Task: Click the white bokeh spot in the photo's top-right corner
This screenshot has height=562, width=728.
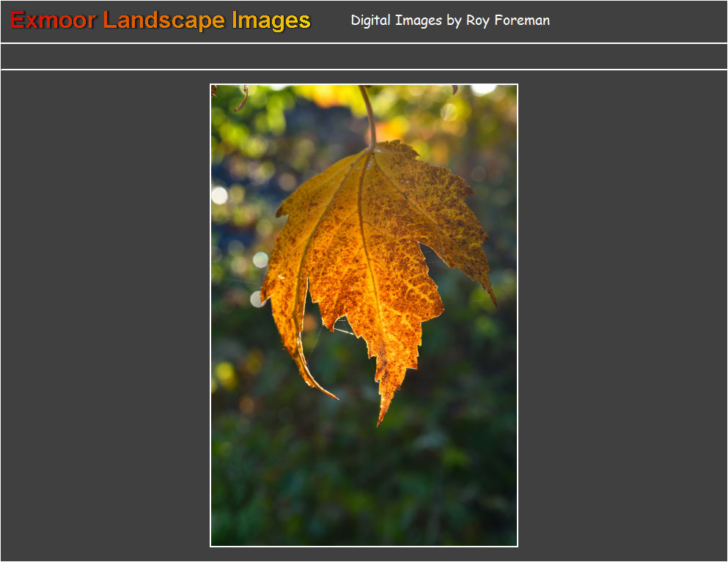Action: [x=483, y=89]
